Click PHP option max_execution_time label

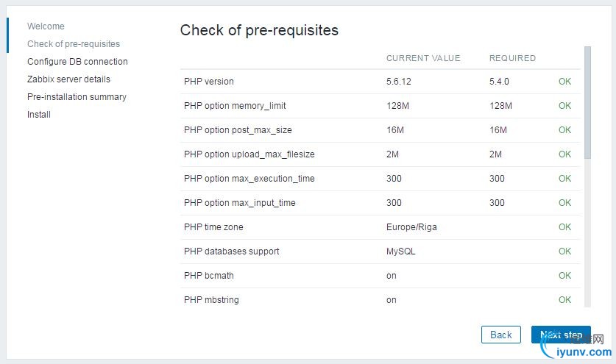click(249, 179)
